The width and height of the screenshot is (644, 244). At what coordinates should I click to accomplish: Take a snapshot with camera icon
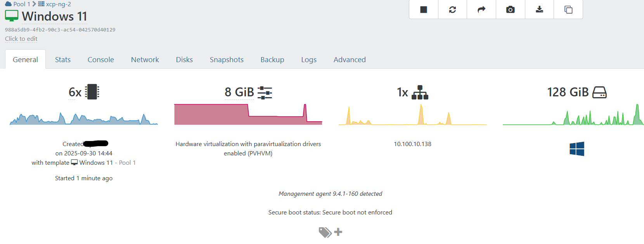pos(511,10)
